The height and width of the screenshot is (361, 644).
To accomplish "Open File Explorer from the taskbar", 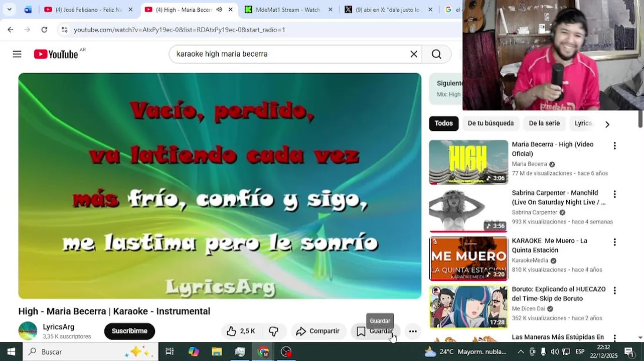I will (217, 351).
